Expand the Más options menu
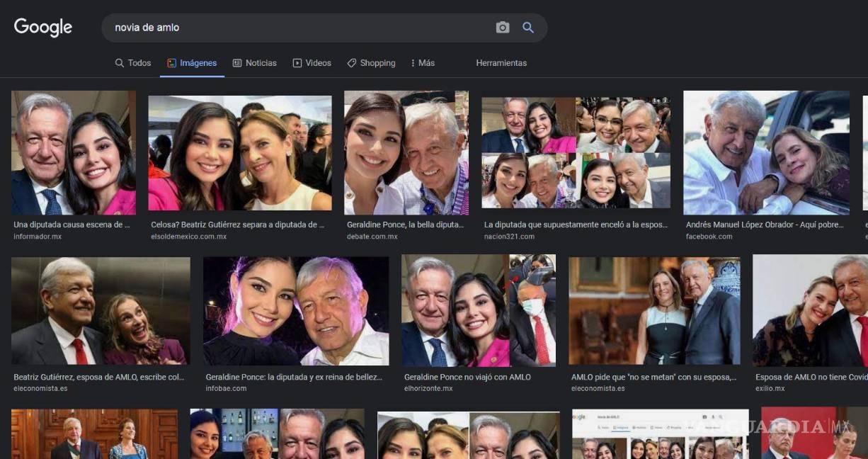This screenshot has height=459, width=868. click(423, 63)
